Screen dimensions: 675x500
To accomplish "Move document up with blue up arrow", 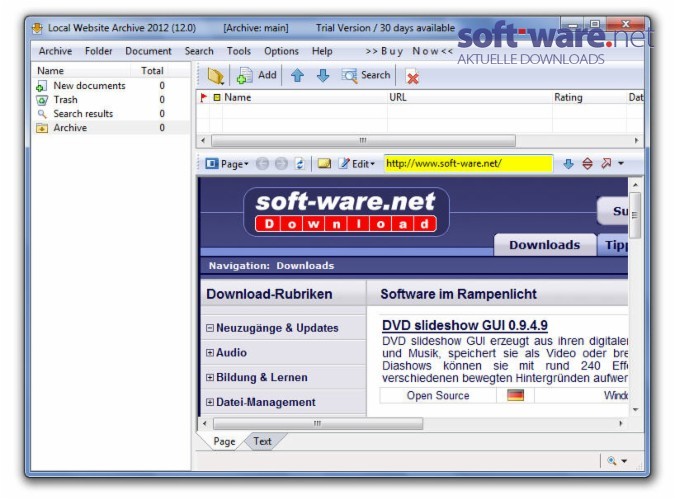I will coord(297,76).
